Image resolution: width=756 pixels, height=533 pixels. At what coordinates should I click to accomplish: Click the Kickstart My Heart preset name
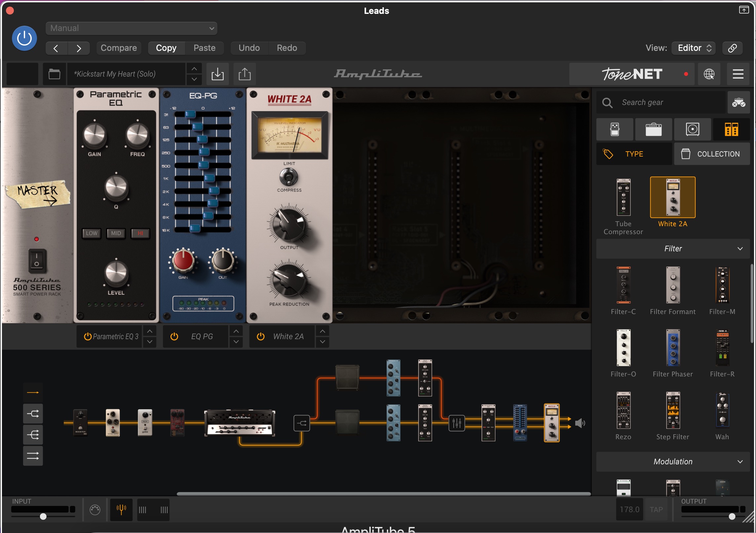(126, 74)
